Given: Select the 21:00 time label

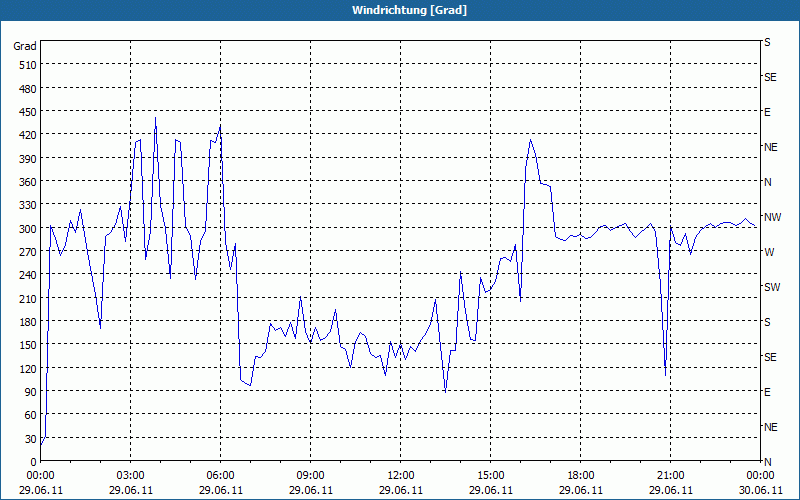Looking at the screenshot, I should (x=670, y=476).
